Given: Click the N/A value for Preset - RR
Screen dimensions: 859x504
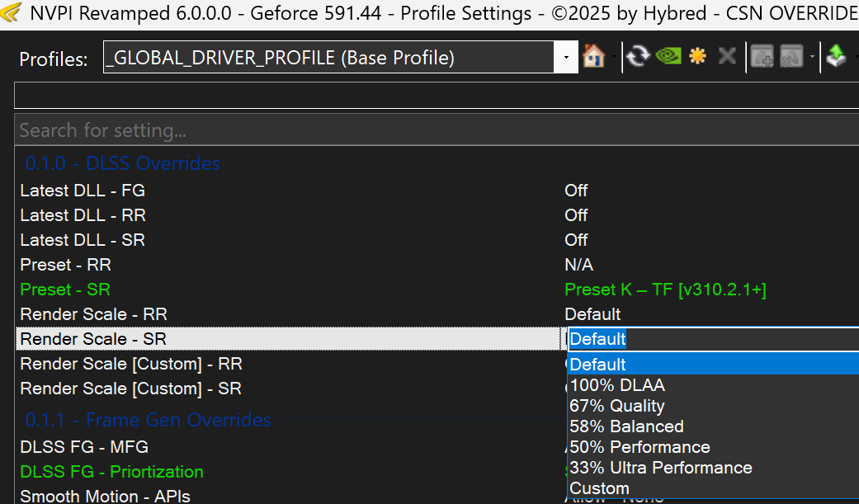Looking at the screenshot, I should click(x=579, y=265).
